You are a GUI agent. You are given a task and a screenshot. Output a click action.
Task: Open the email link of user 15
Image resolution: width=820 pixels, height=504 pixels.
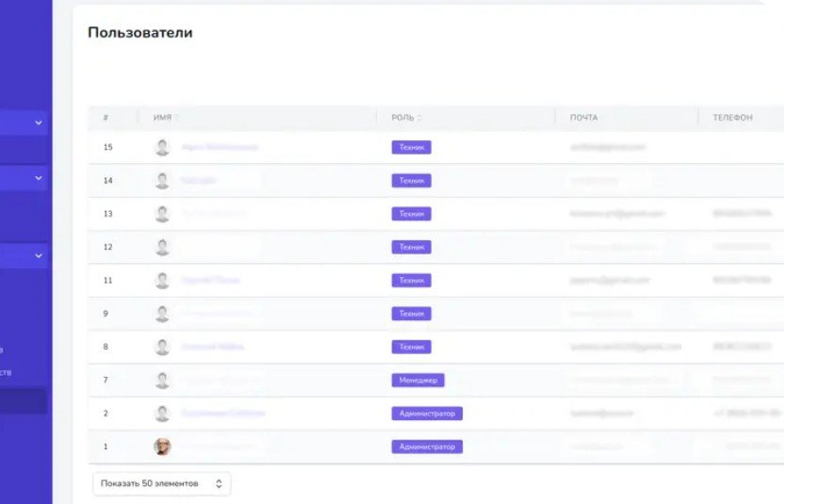click(608, 147)
